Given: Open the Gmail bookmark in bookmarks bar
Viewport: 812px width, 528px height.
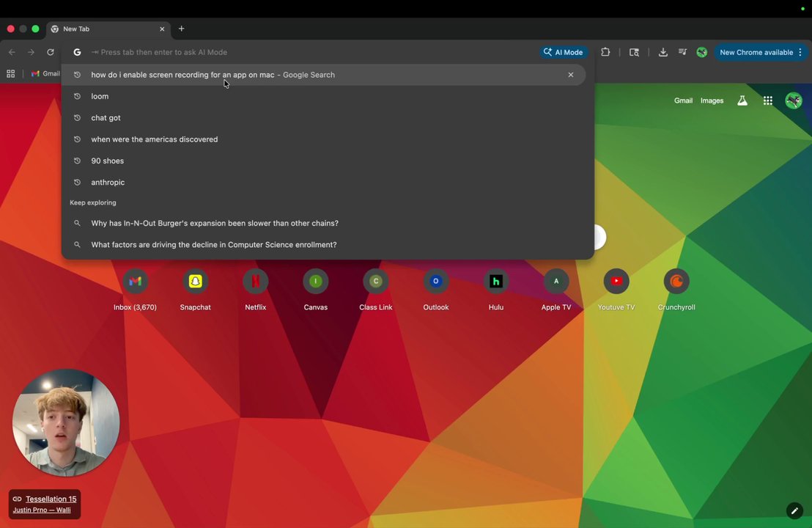Looking at the screenshot, I should tap(45, 73).
